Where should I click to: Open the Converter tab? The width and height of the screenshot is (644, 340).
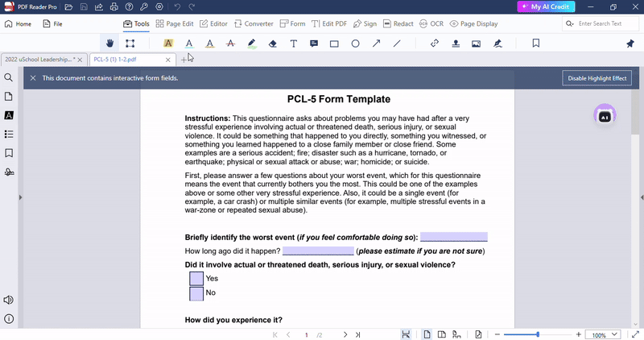pyautogui.click(x=254, y=24)
